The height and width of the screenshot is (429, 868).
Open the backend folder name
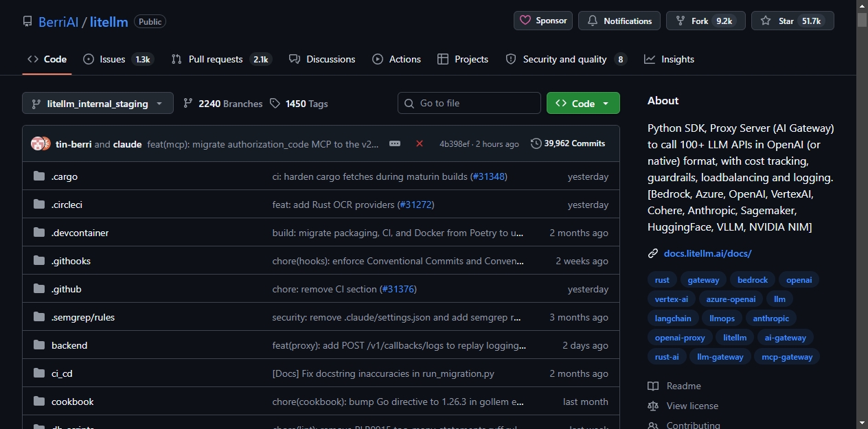pyautogui.click(x=69, y=345)
